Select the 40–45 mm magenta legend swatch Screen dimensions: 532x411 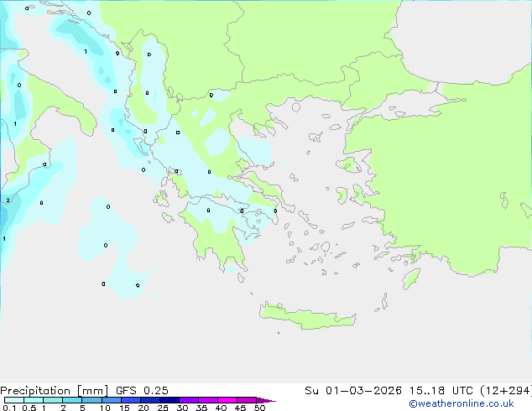[227, 400]
